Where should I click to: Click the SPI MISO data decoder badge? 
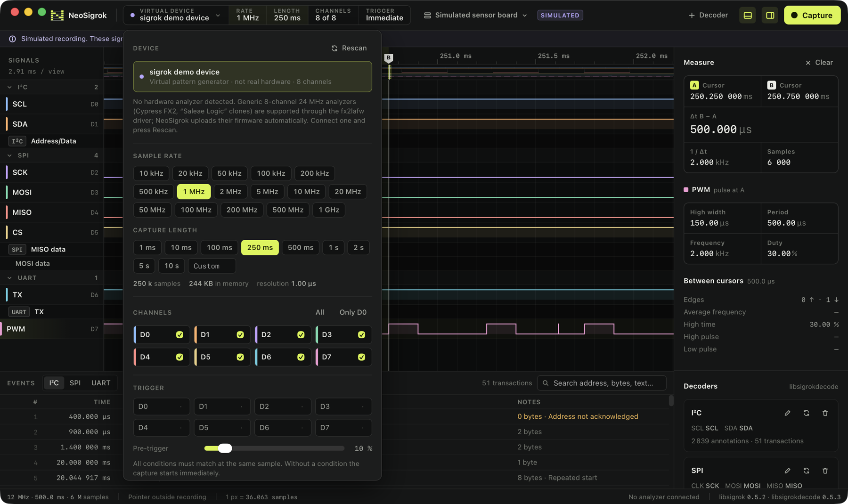[x=17, y=249]
